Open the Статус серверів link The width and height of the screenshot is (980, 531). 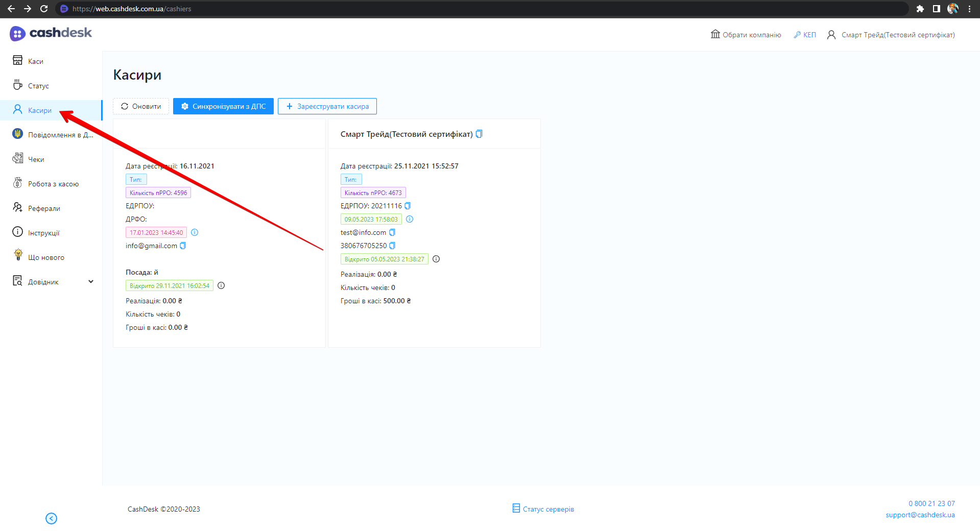[543, 509]
